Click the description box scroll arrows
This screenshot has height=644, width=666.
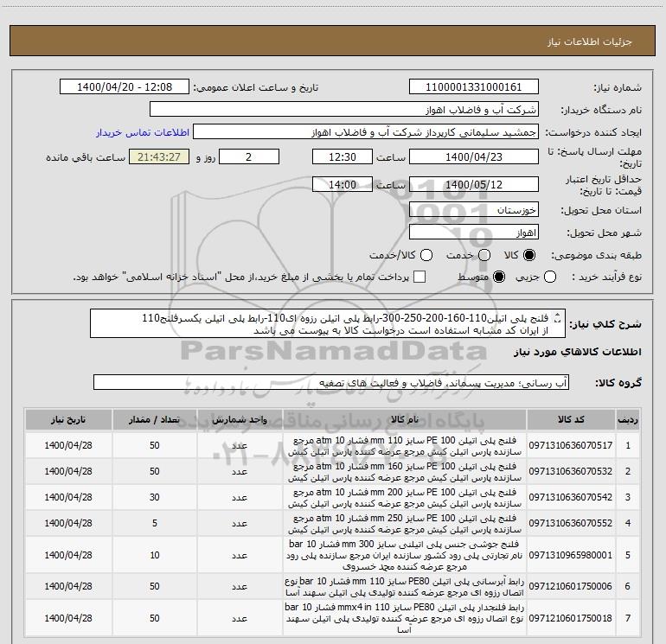[558, 317]
